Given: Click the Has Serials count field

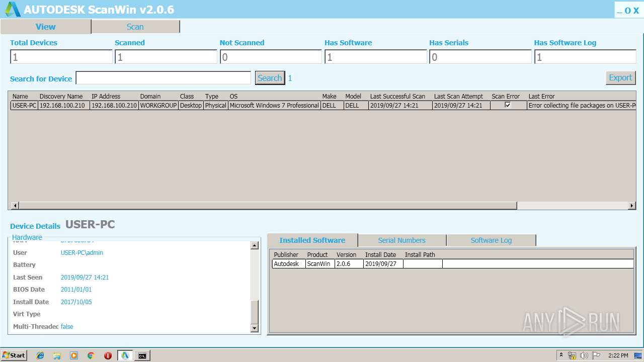Looking at the screenshot, I should (x=480, y=57).
